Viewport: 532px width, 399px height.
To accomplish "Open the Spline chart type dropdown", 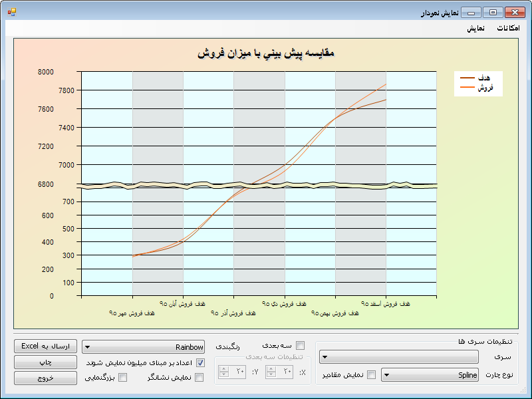I will coord(430,375).
